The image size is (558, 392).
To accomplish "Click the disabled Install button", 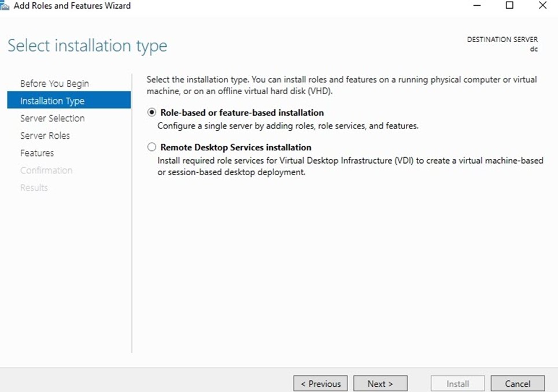I will click(457, 384).
